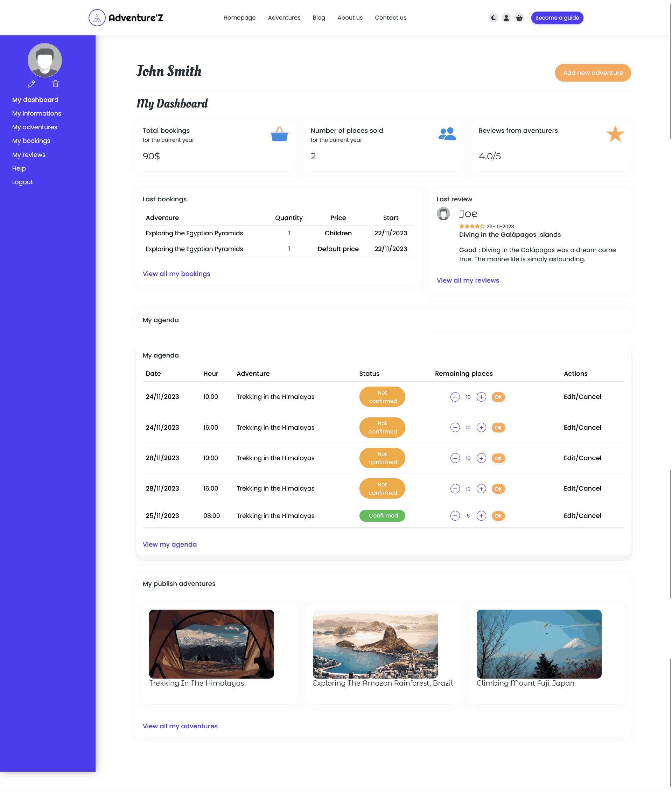This screenshot has height=791, width=672.
Task: Increase places for 24/11/2023 16:00 row
Action: click(481, 428)
